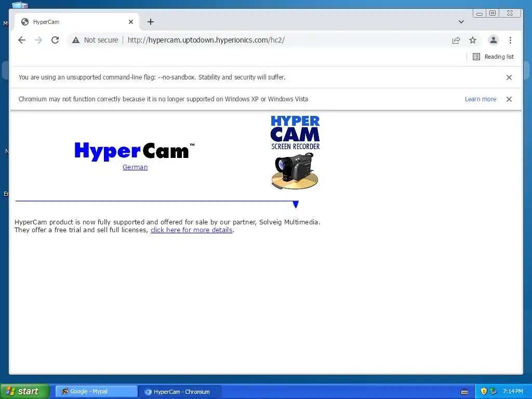The height and width of the screenshot is (399, 532).
Task: Open the Not secure site information warning
Action: click(x=96, y=40)
